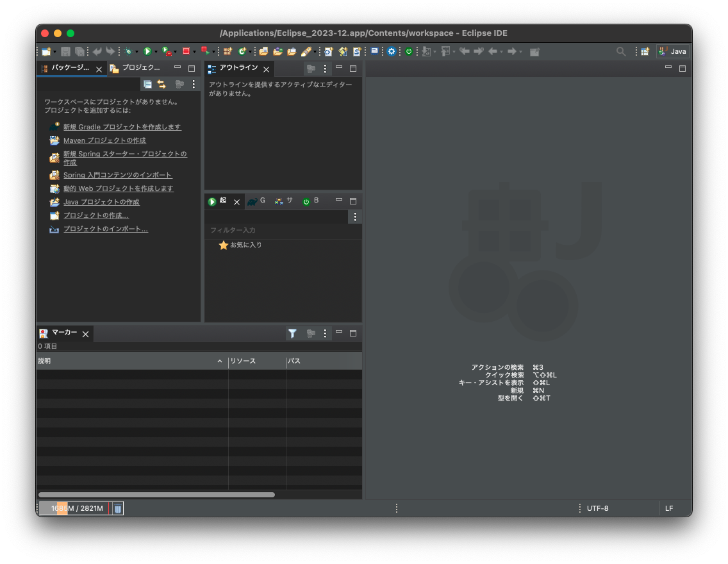The width and height of the screenshot is (728, 564).
Task: Open the Debug dropdown arrow
Action: tap(136, 52)
